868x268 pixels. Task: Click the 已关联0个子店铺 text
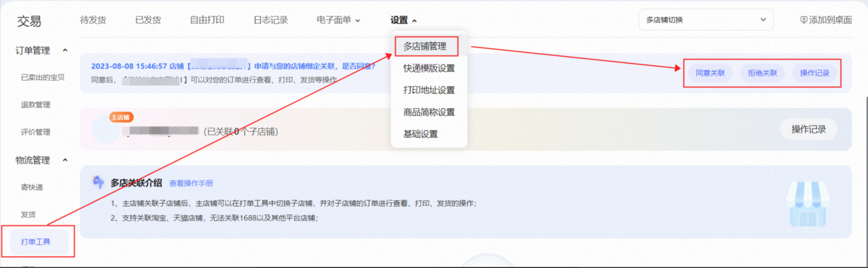point(241,131)
